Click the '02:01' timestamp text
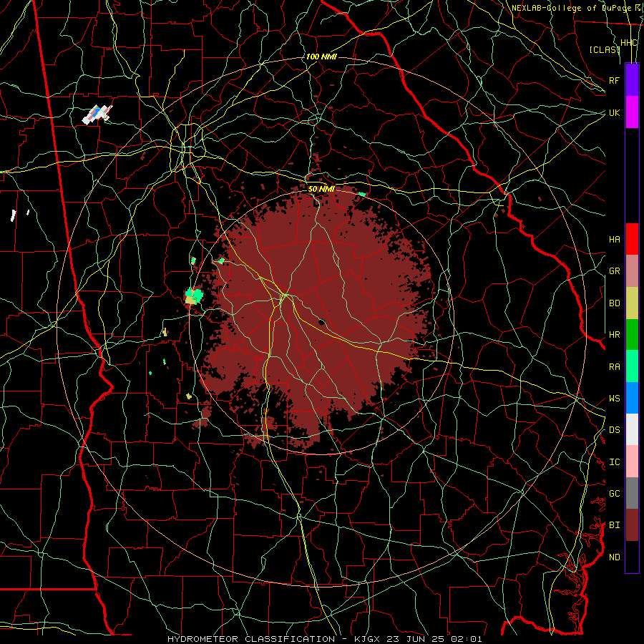Image resolution: width=644 pixels, height=644 pixels. coord(468,639)
